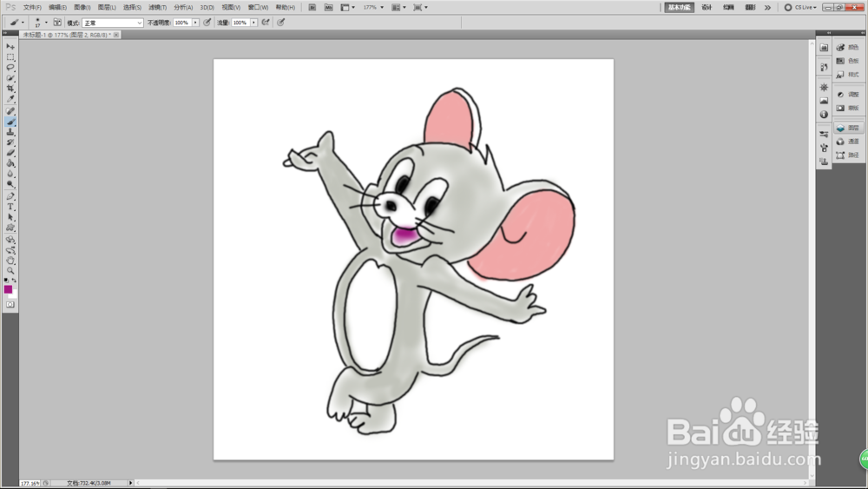Toggle the Brush panel button
The width and height of the screenshot is (868, 489).
point(57,23)
